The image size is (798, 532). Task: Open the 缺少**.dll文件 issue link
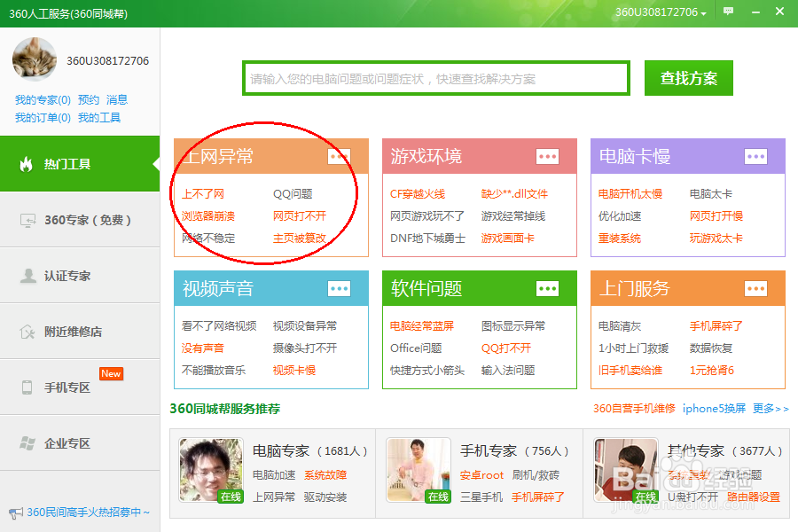514,194
